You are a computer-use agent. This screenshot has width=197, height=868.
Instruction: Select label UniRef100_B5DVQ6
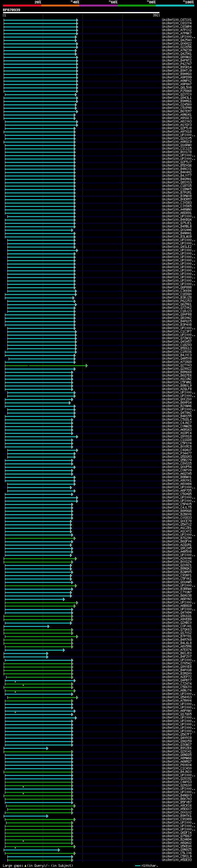(x=177, y=165)
